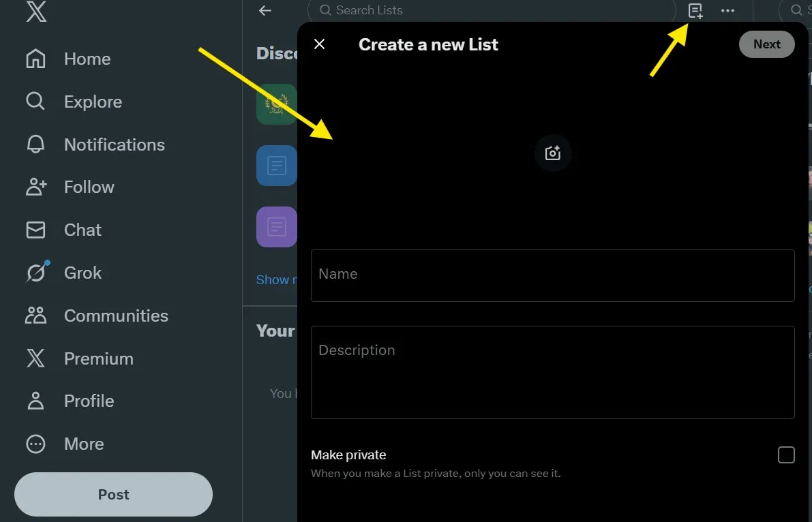Open the Home feed from sidebar
The image size is (812, 522).
pyautogui.click(x=87, y=59)
